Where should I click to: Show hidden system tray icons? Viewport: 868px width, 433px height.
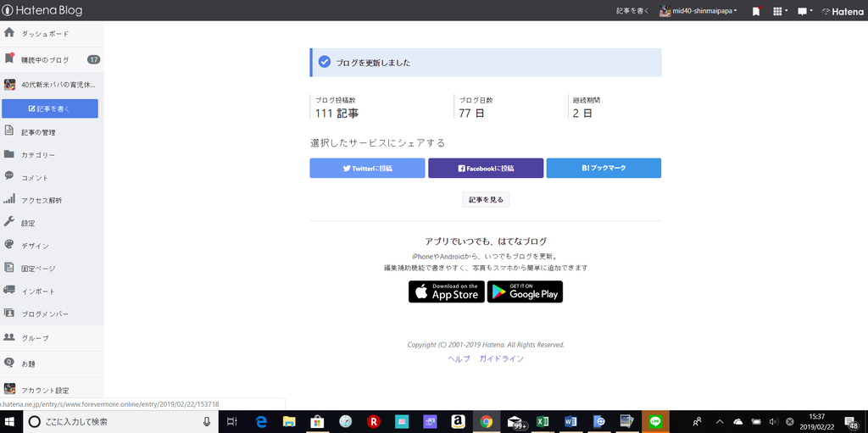point(721,422)
